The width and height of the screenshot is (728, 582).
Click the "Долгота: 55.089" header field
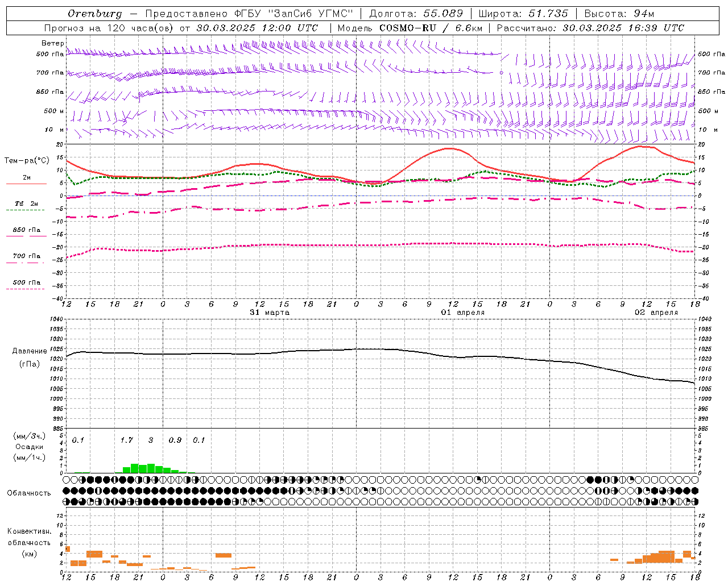[416, 14]
